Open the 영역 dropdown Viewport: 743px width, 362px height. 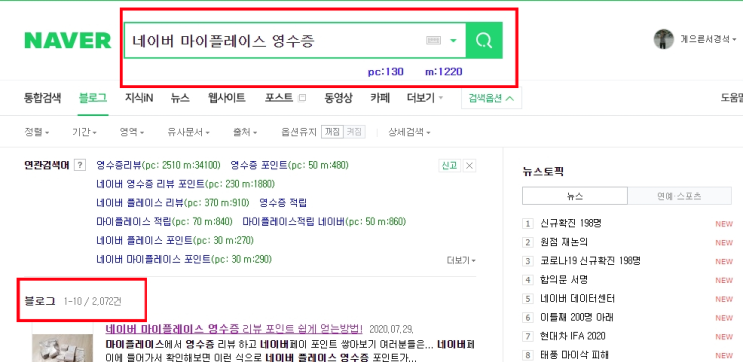[132, 132]
